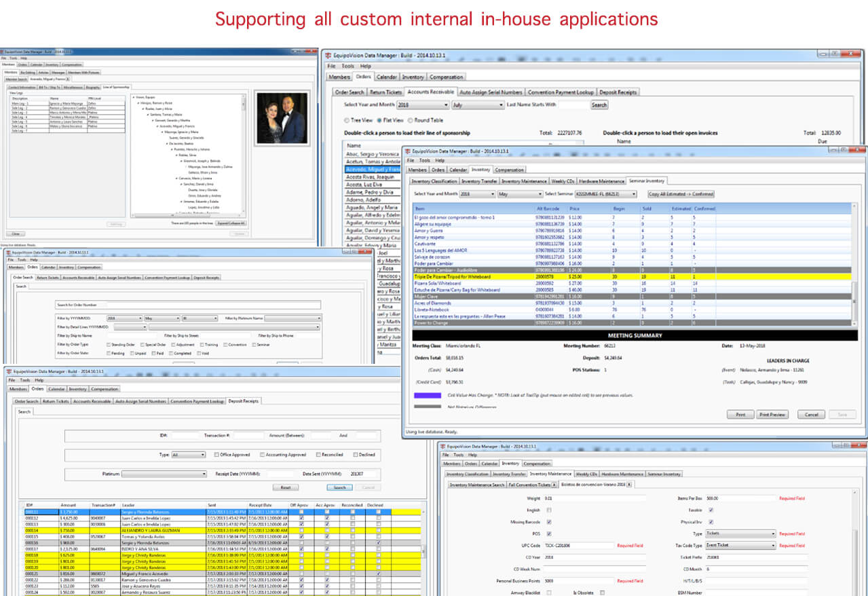Click the app icon in Seminar Inventory window title bar
The width and height of the screenshot is (868, 596).
(x=409, y=151)
